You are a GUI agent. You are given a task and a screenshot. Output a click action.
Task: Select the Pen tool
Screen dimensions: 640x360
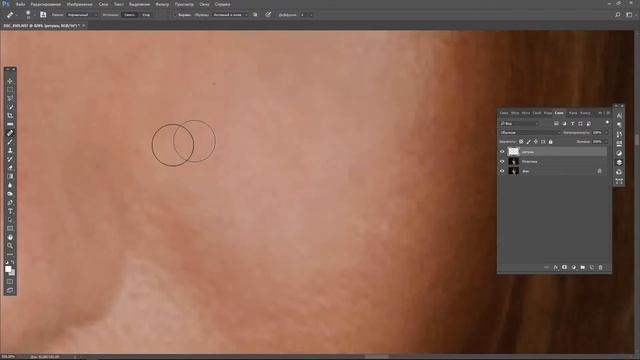coord(10,202)
